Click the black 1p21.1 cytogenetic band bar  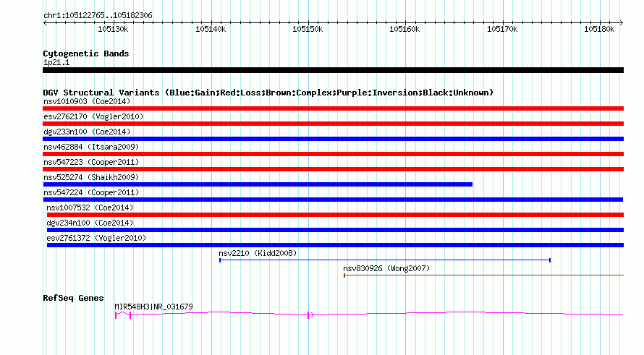pos(333,70)
